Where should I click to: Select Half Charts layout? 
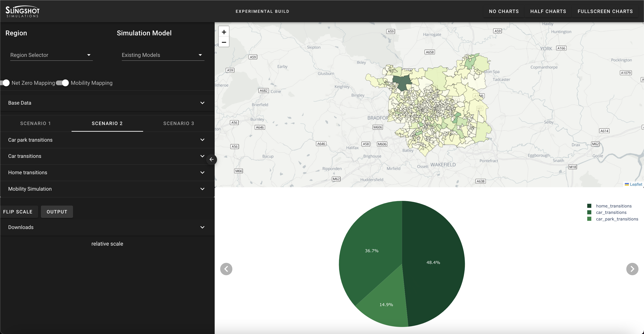[548, 11]
